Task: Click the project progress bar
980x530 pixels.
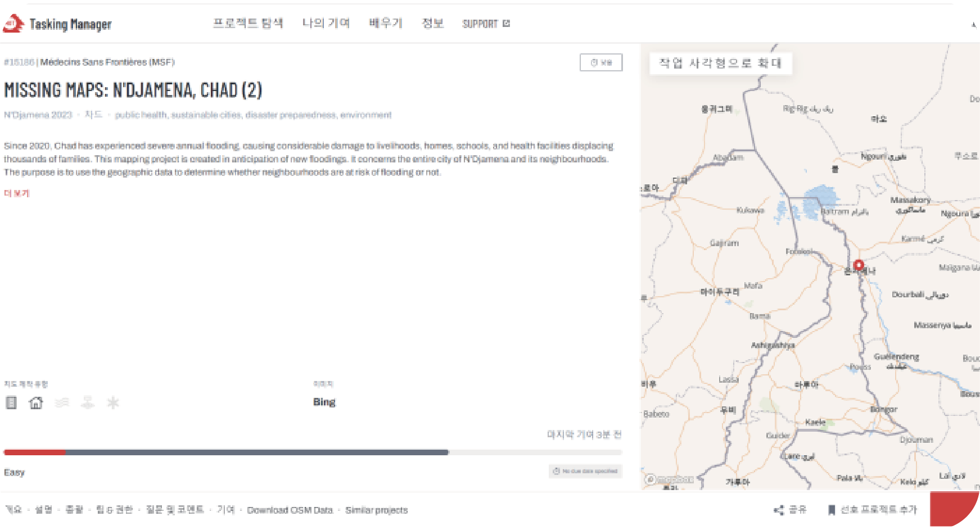Action: point(313,452)
